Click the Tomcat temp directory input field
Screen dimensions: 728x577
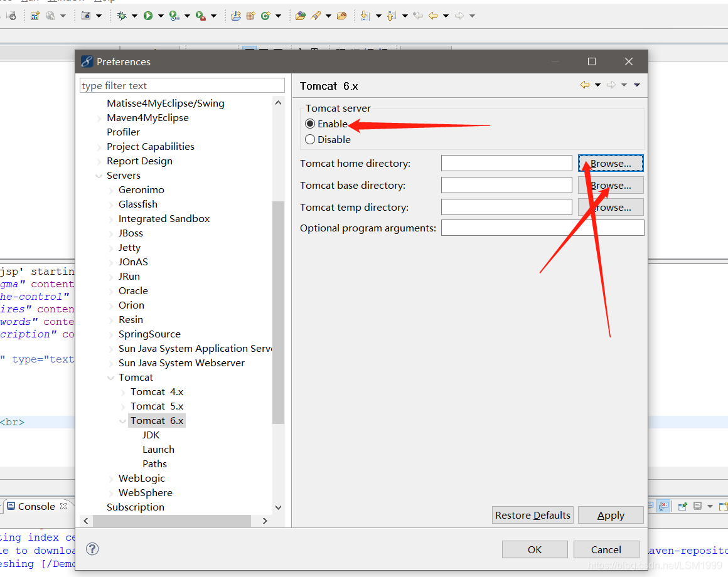(x=506, y=207)
